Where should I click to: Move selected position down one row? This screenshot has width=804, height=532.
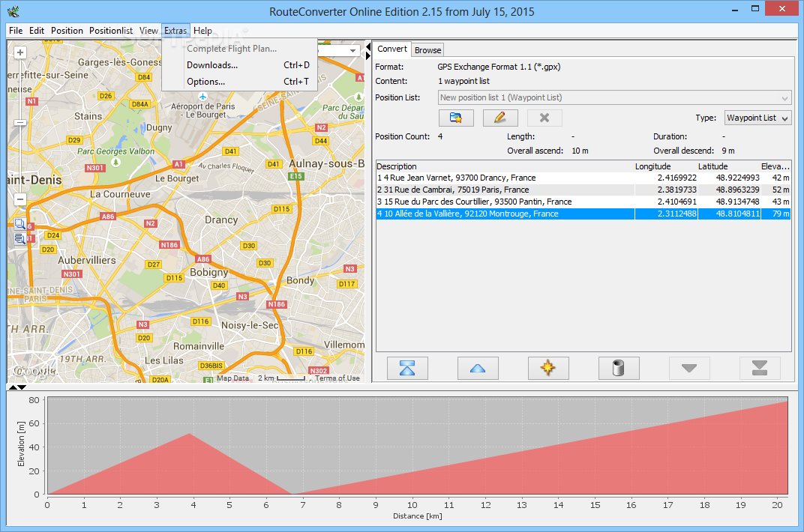pos(689,368)
